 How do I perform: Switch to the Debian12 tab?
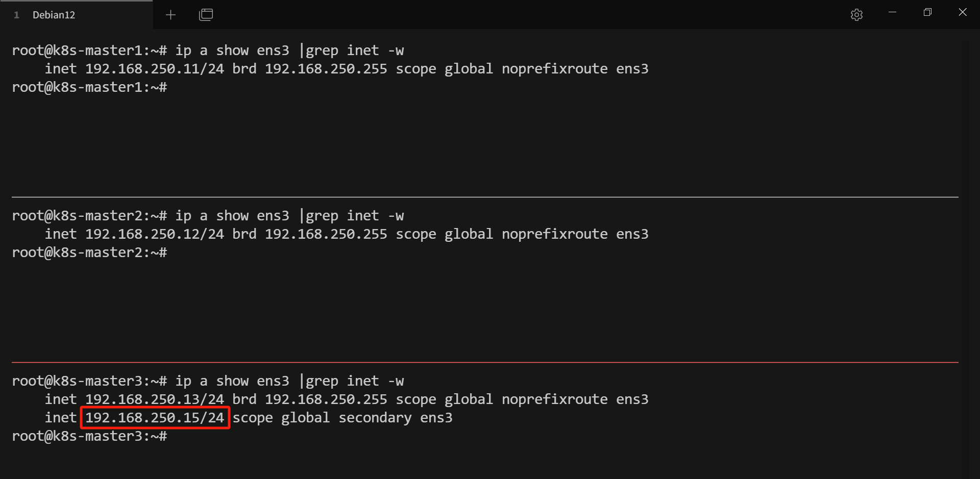point(54,15)
